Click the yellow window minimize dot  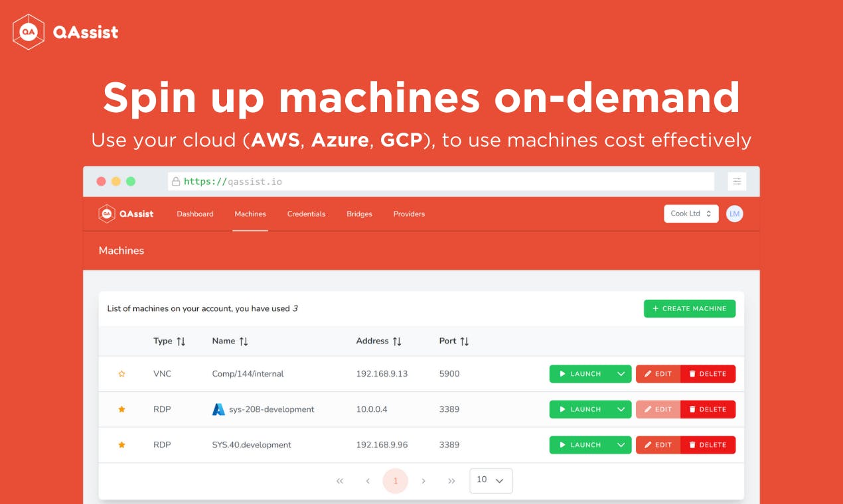116,181
